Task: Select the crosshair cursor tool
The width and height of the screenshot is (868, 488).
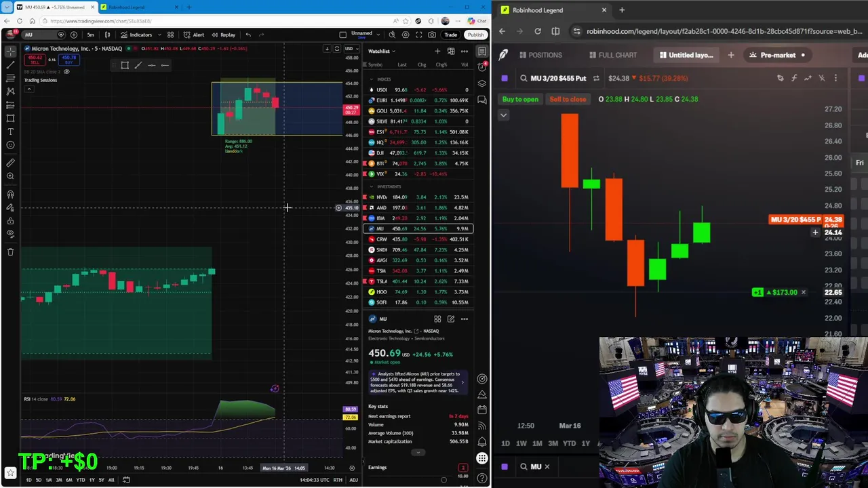Action: (x=10, y=52)
